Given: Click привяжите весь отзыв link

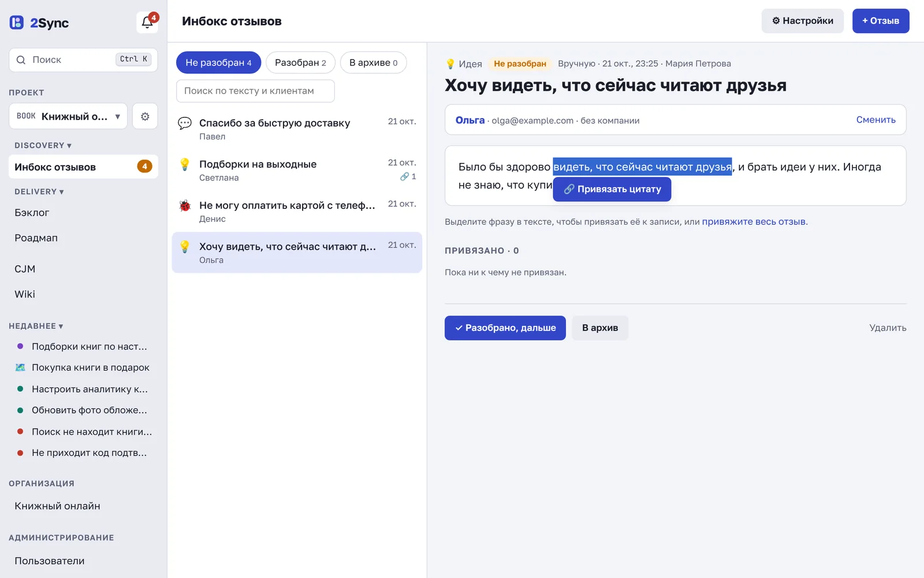Looking at the screenshot, I should pyautogui.click(x=754, y=221).
